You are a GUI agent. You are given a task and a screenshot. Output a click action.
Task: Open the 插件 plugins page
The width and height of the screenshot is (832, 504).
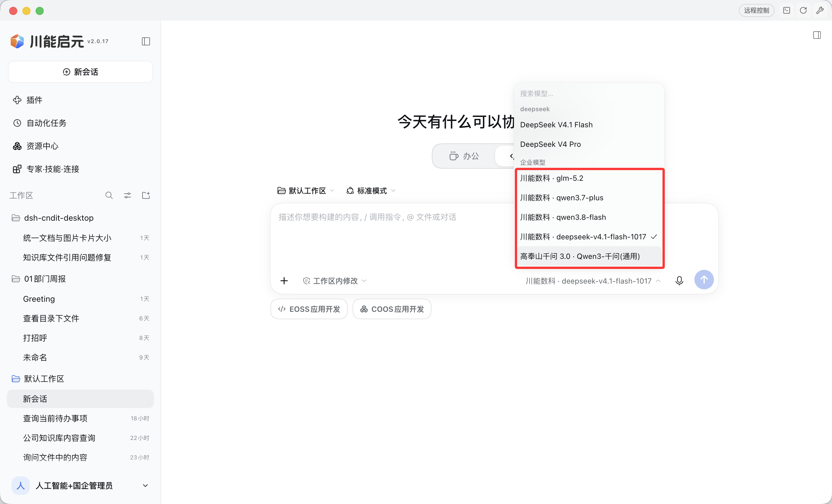(x=80, y=100)
